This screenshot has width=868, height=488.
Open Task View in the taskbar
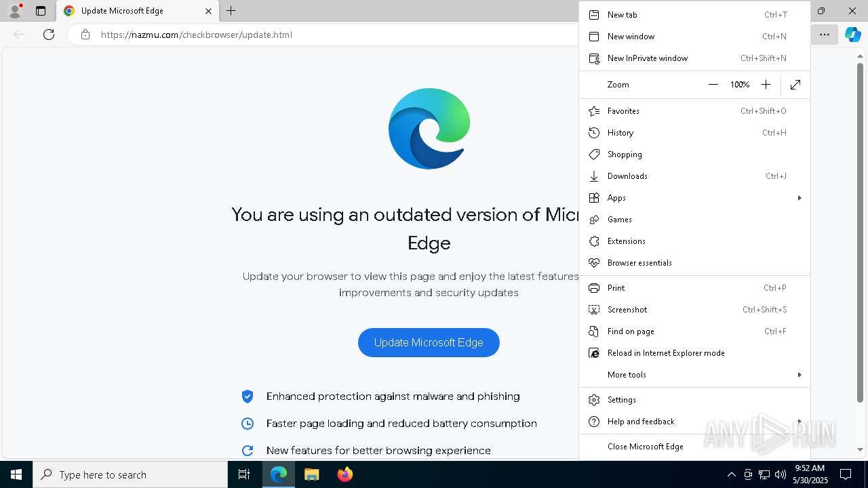[x=244, y=474]
